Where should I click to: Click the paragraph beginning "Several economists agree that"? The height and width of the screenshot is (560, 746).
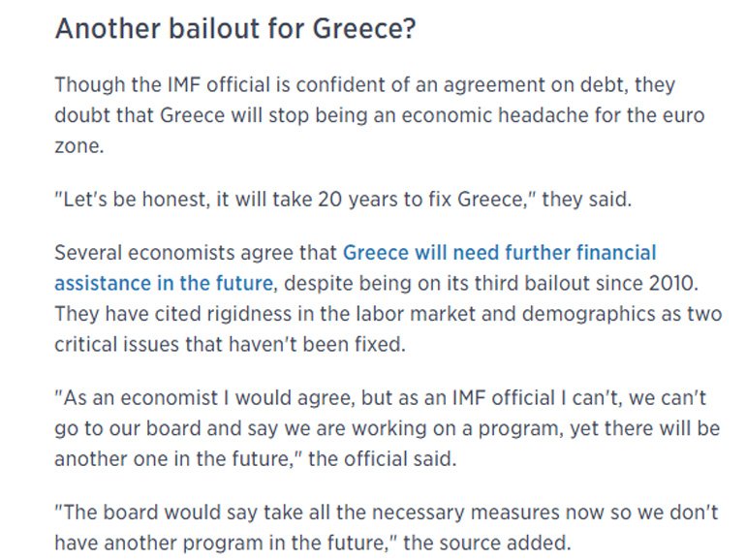tap(198, 254)
